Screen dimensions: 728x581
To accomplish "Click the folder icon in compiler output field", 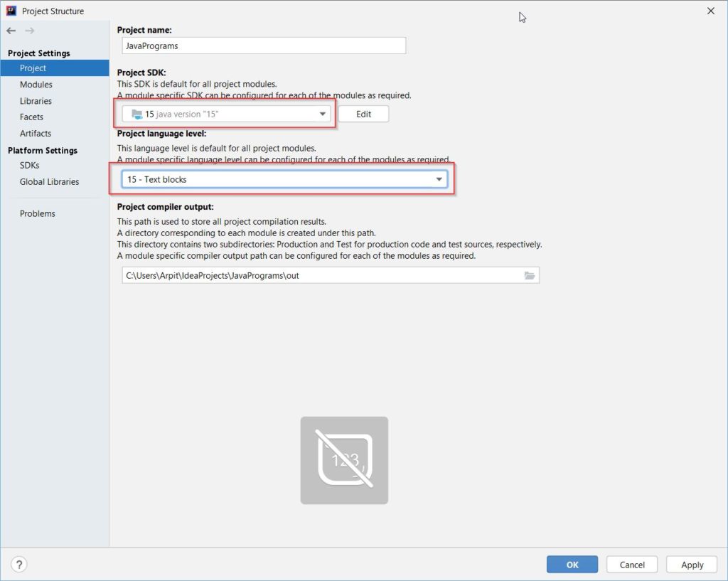I will (x=529, y=275).
